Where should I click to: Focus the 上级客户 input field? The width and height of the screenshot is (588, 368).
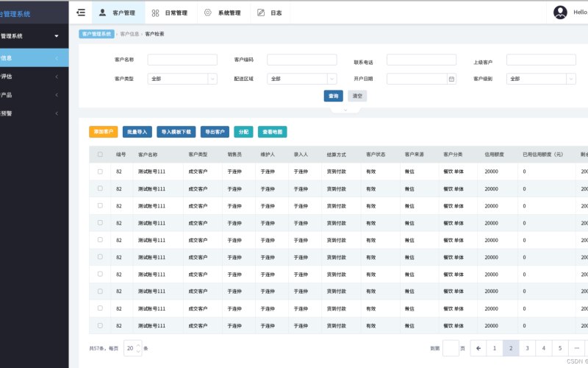[541, 60]
